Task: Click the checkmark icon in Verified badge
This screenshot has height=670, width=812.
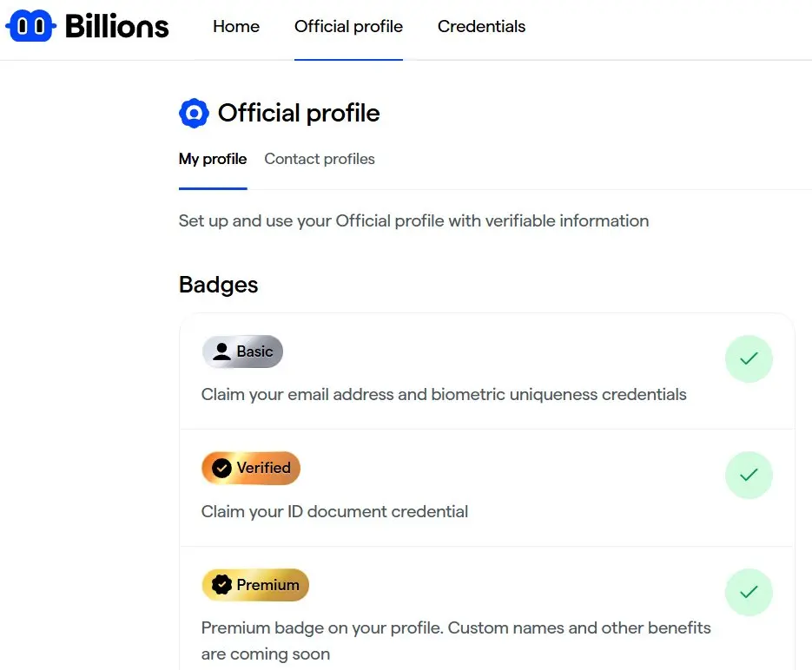Action: (221, 468)
